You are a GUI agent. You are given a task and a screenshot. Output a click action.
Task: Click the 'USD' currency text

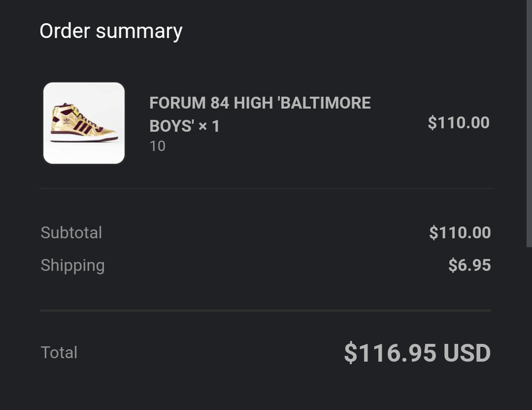[467, 353]
